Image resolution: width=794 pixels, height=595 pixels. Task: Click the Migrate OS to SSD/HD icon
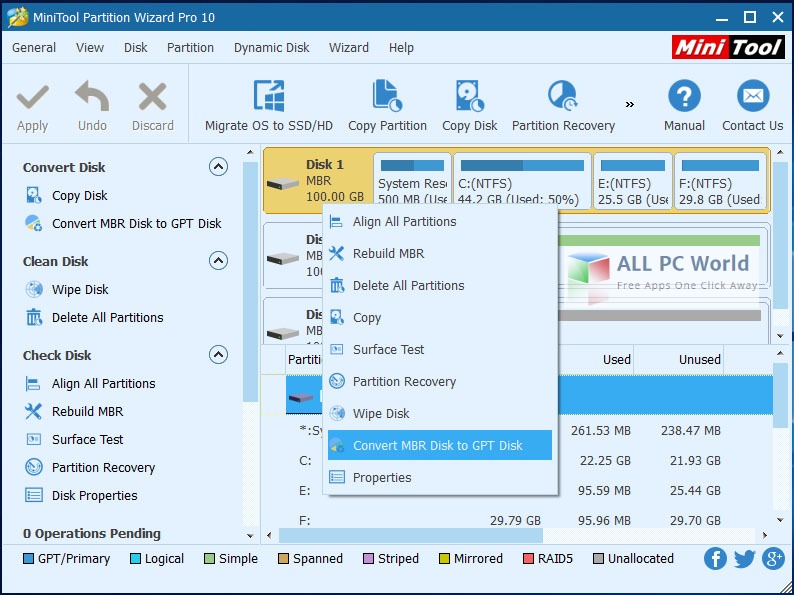(x=269, y=96)
